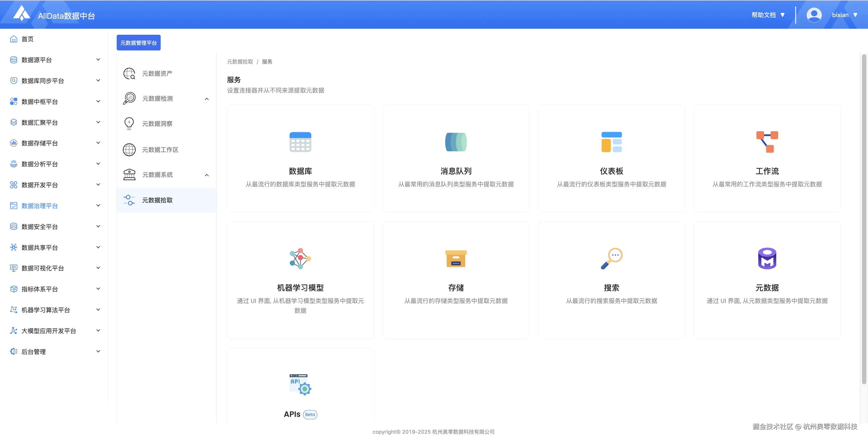This screenshot has height=441, width=868.
Task: Click the database calendar-grid service icon
Action: pyautogui.click(x=300, y=142)
